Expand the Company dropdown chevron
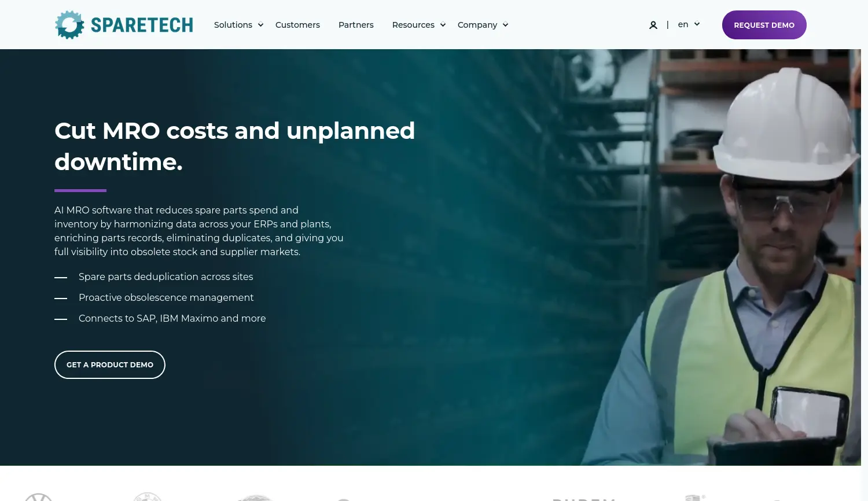The width and height of the screenshot is (868, 501). tap(505, 25)
